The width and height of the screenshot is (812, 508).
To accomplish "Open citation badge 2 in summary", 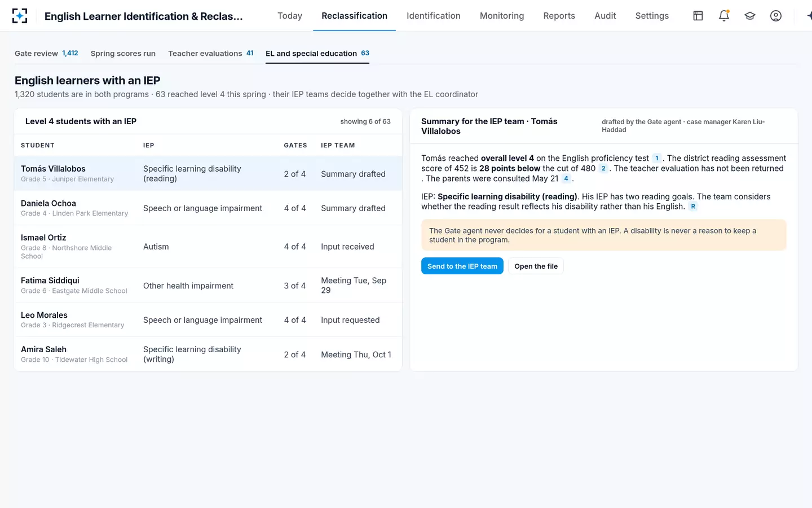I will tap(603, 169).
